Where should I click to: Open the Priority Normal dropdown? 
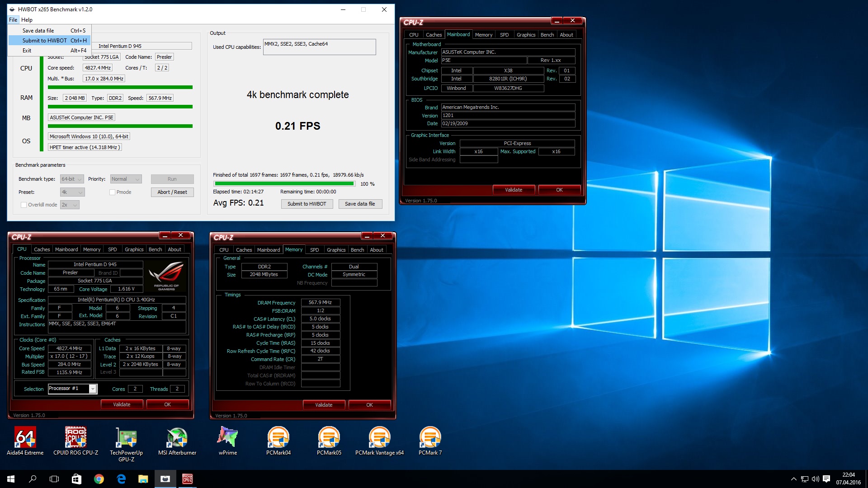126,179
